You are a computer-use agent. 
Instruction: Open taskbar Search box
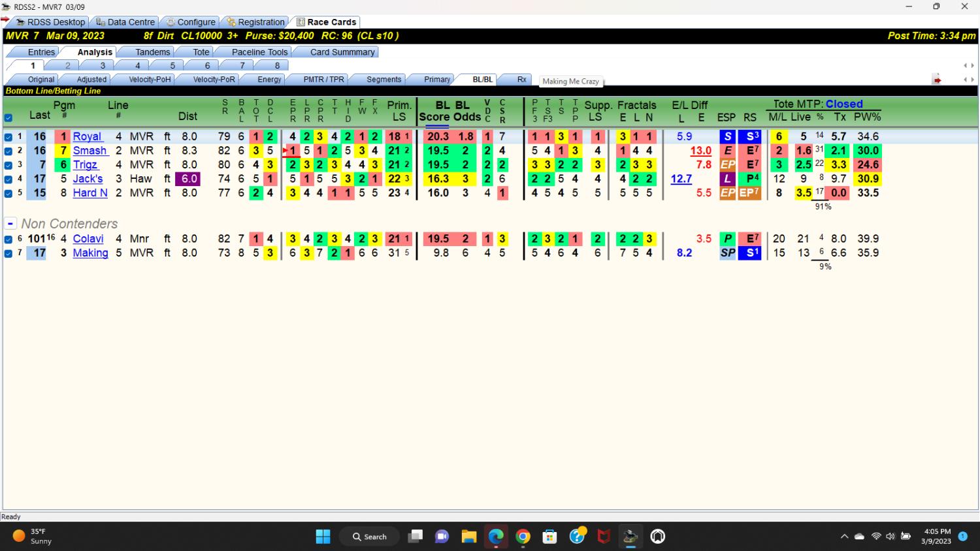[x=370, y=537]
